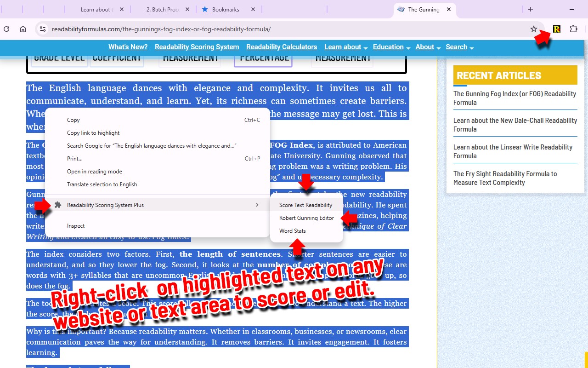Open the browser Extensions puzzle icon
588x368 pixels.
573,29
